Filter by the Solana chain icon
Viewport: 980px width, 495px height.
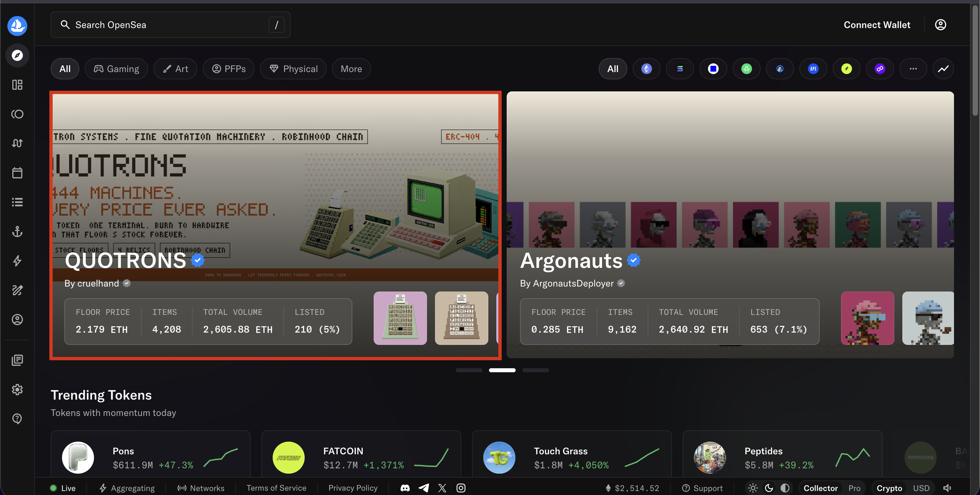click(680, 69)
